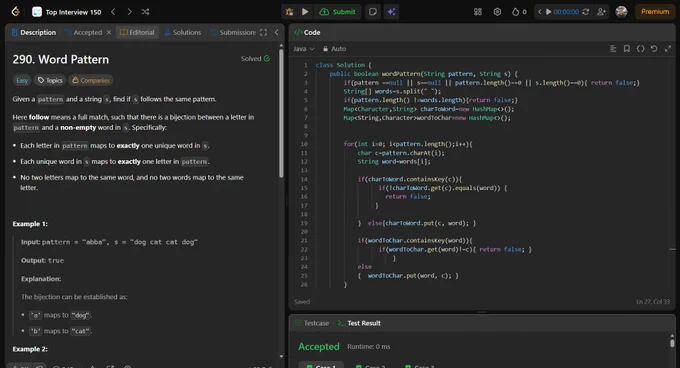680x368 pixels.
Task: Open the settings gear in top bar
Action: (x=497, y=12)
